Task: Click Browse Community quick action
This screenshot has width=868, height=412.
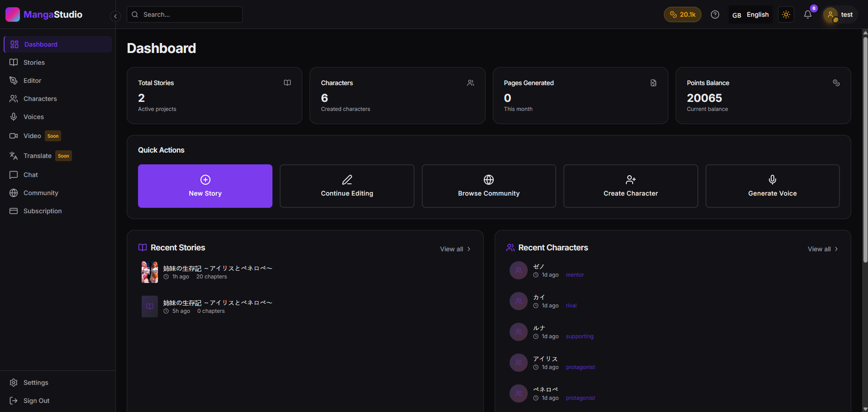Action: point(489,186)
